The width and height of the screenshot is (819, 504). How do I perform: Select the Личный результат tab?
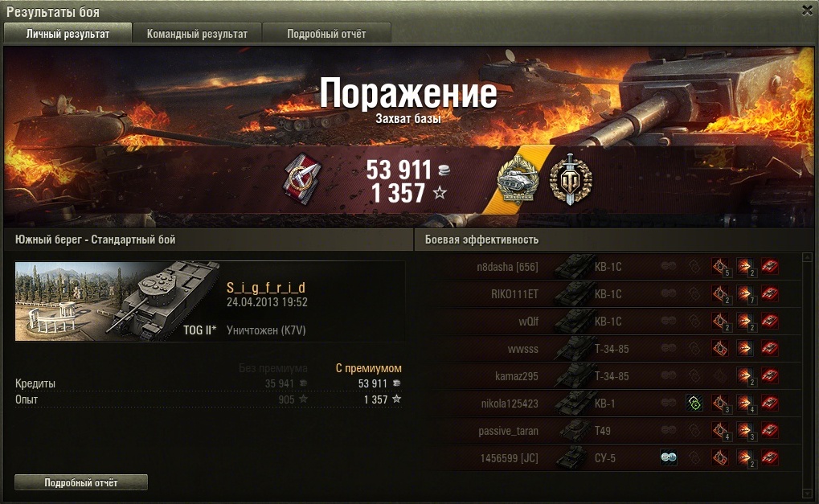coord(68,34)
